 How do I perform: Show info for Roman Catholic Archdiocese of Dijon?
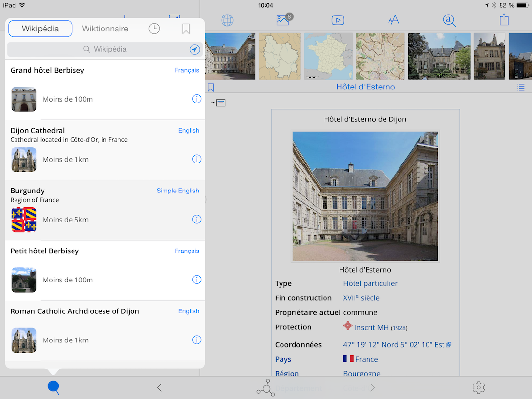(197, 340)
